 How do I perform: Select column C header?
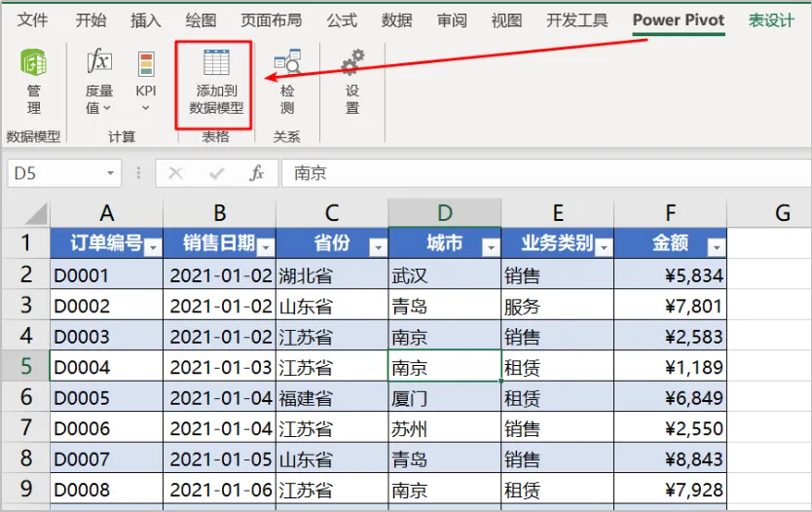(x=332, y=213)
